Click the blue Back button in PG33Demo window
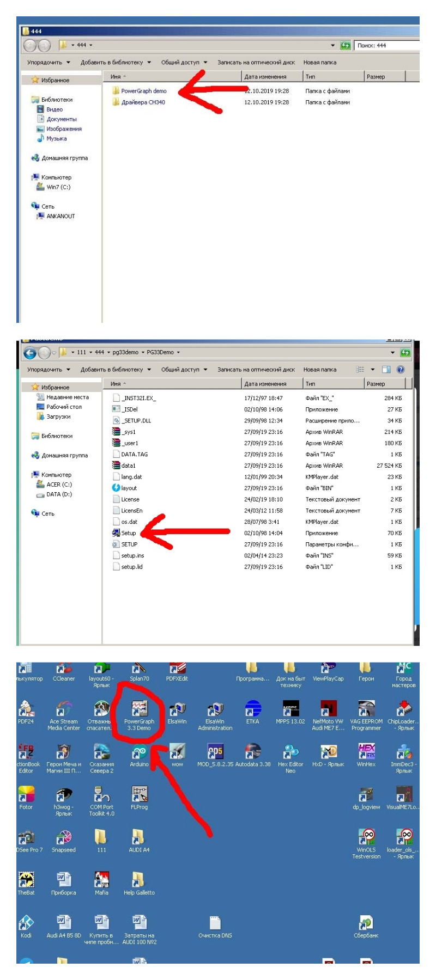This screenshot has height=980, width=436. coord(30,353)
